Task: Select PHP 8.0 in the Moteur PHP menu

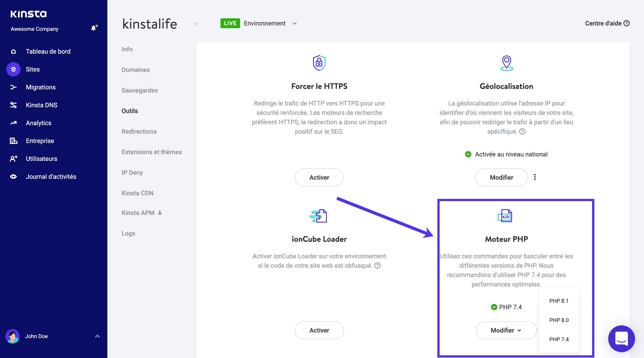Action: 559,320
